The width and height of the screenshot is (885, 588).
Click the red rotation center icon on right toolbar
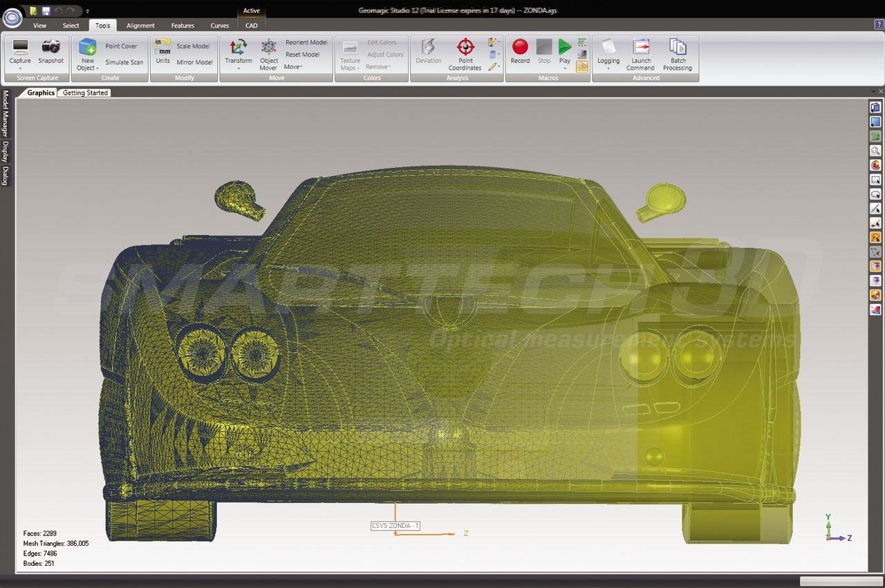click(875, 165)
